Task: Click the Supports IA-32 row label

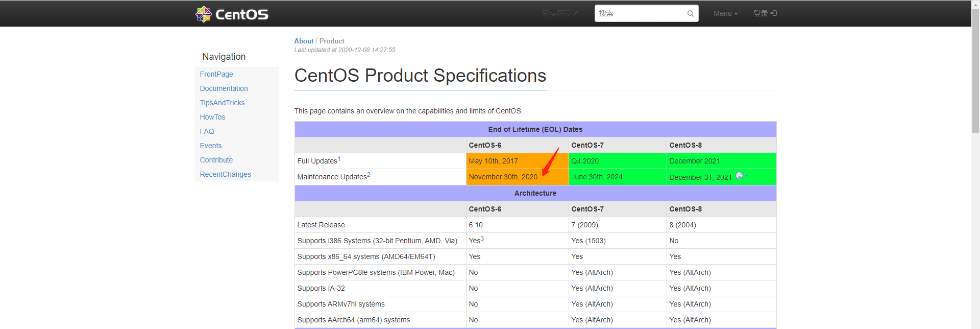Action: [x=321, y=288]
